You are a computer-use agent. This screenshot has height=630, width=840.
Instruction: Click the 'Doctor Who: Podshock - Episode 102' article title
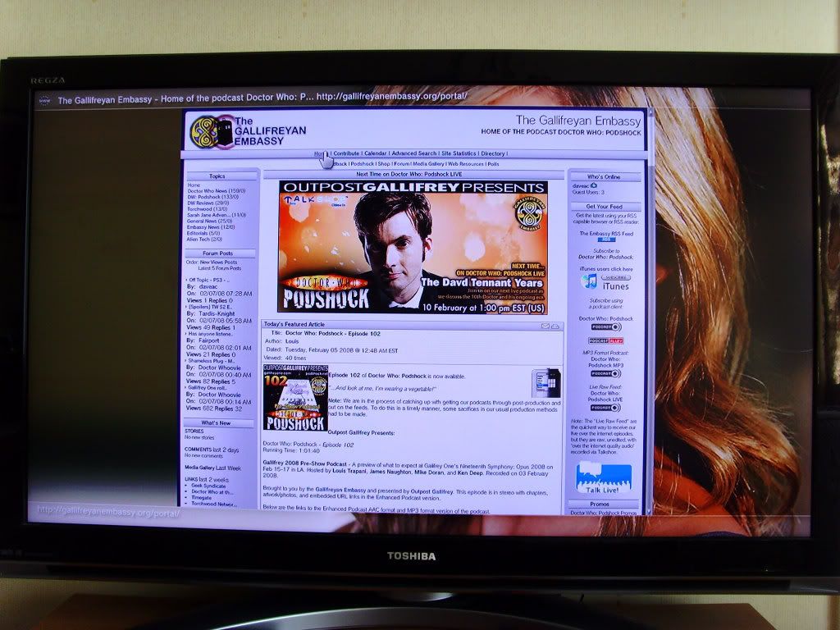333,333
